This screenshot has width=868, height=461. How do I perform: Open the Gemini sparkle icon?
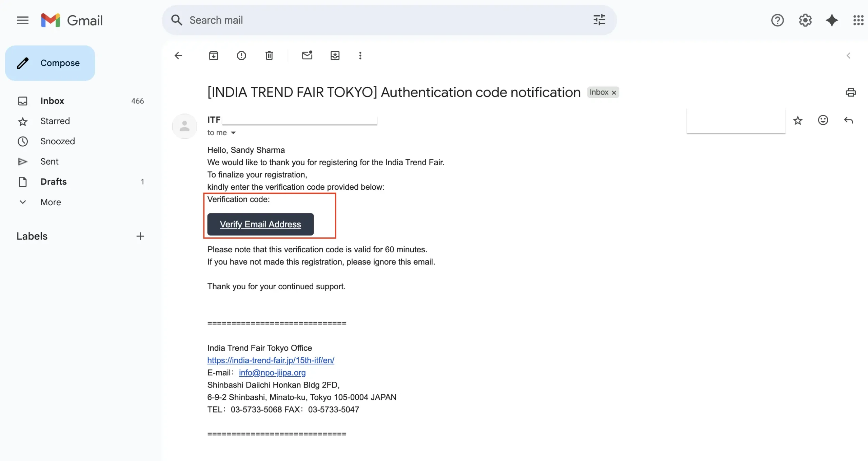[x=832, y=20]
